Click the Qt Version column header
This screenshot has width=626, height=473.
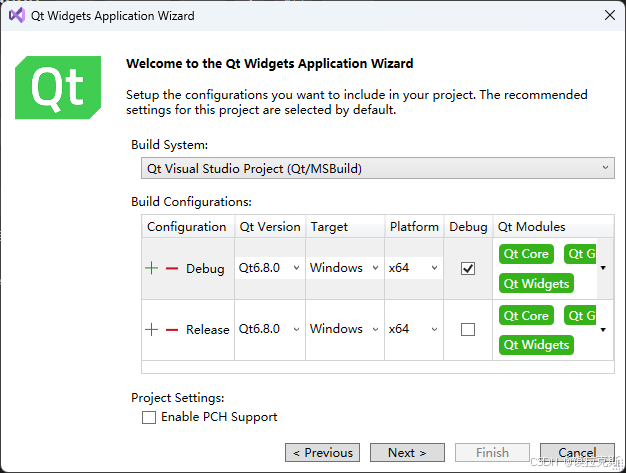(270, 227)
